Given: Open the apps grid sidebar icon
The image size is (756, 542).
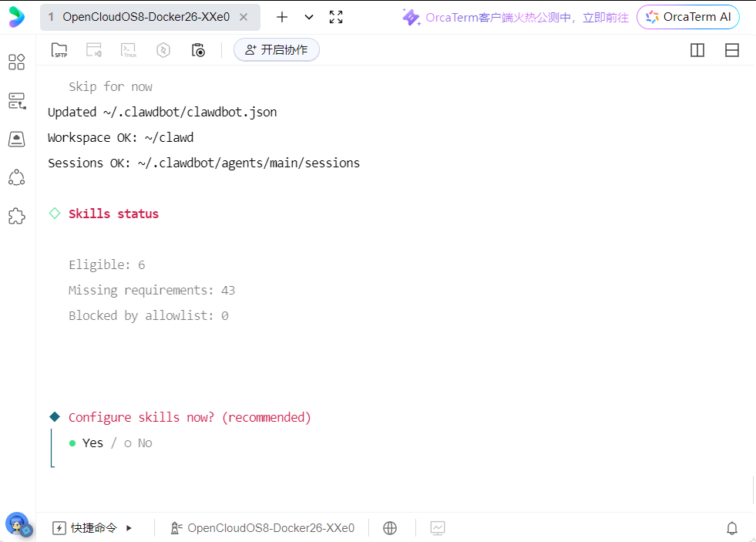Looking at the screenshot, I should tap(17, 62).
